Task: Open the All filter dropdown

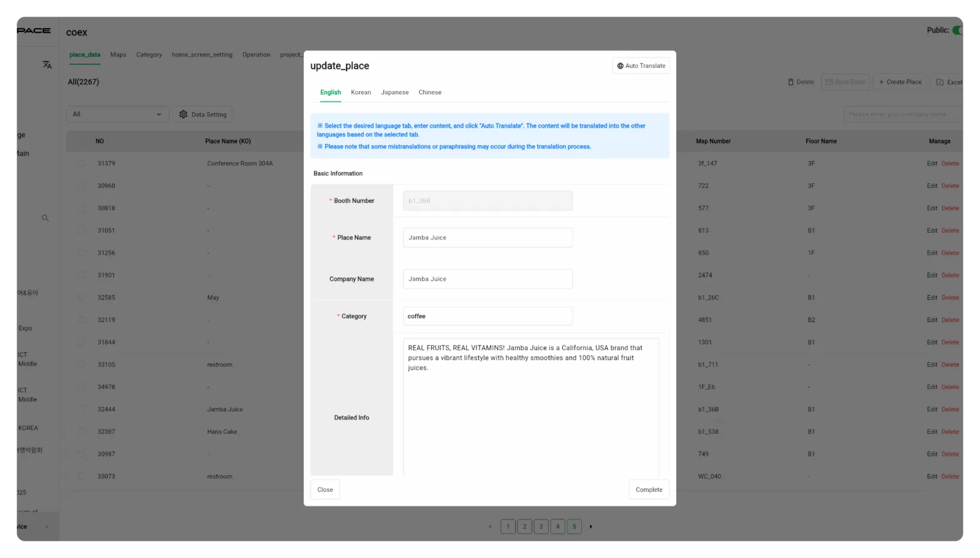Action: click(118, 115)
